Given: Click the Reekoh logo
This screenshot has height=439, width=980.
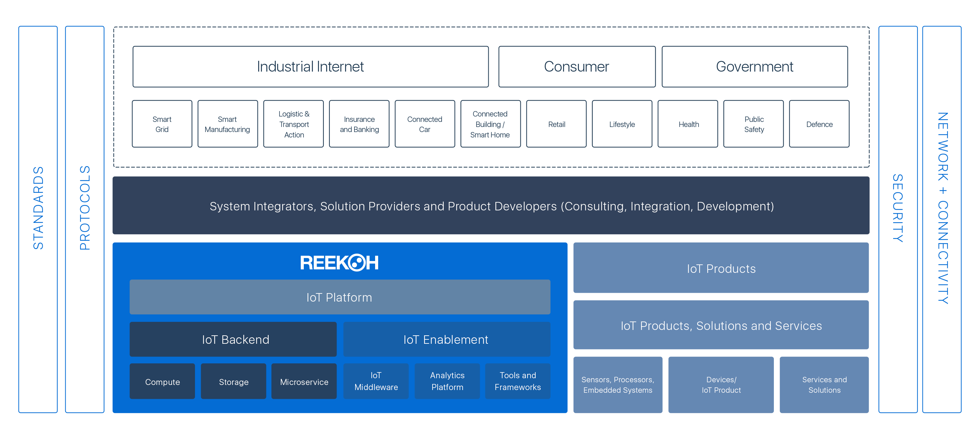Looking at the screenshot, I should 339,263.
